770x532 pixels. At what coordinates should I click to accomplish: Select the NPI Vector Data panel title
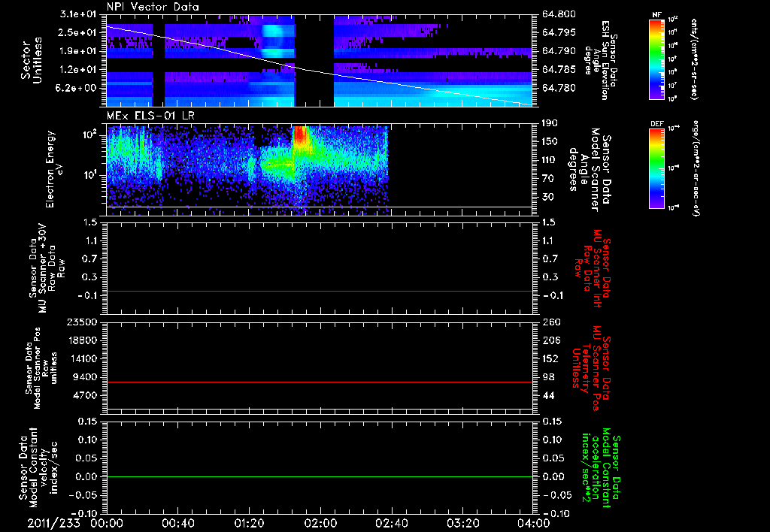pos(153,7)
